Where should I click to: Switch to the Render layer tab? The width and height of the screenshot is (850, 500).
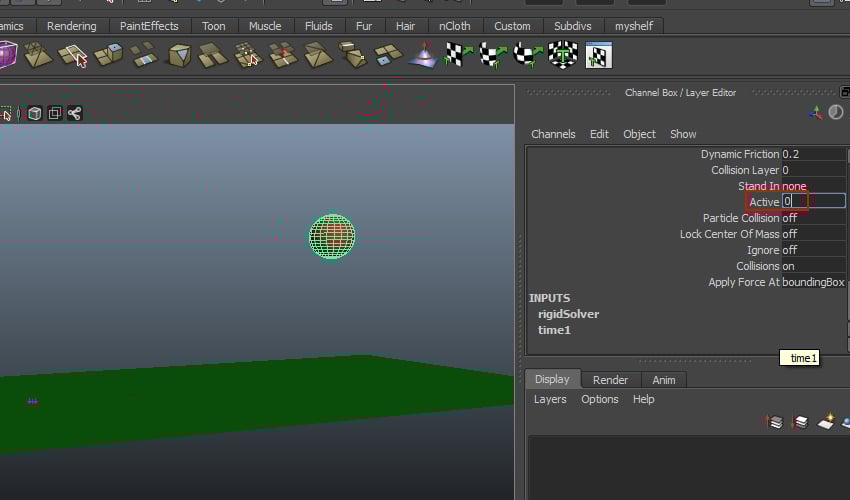[x=610, y=380]
